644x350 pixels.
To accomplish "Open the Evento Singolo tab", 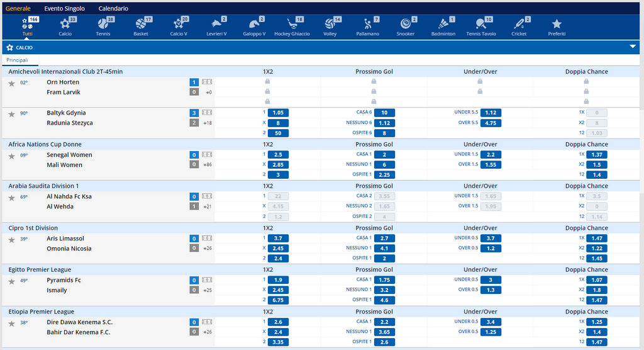I will (x=64, y=9).
